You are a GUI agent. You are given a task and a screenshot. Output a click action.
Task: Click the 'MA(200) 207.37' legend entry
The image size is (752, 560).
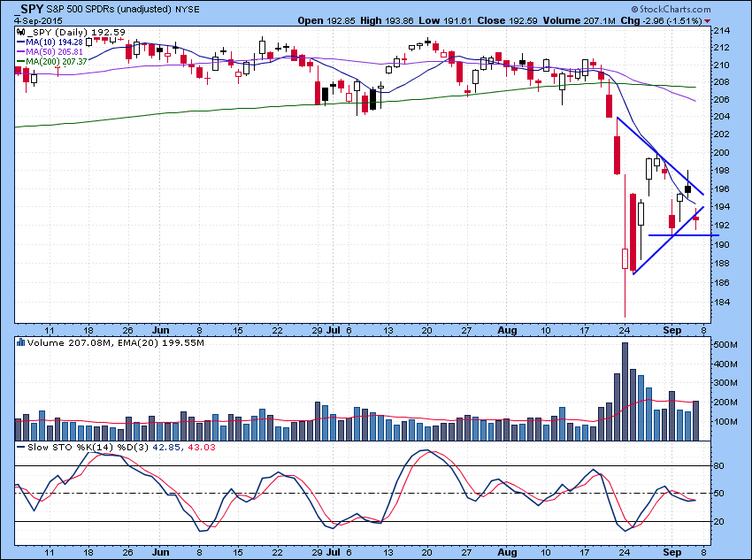pos(52,61)
